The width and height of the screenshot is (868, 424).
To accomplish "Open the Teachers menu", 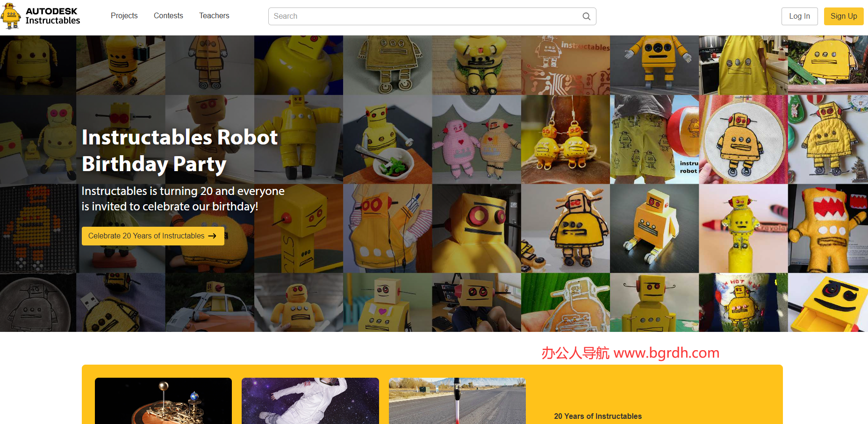I will pos(214,16).
